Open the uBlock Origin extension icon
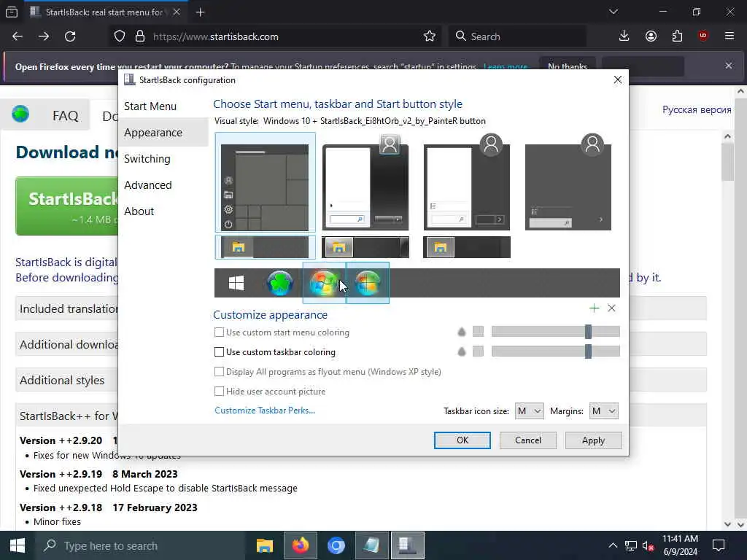This screenshot has height=560, width=747. 703,36
